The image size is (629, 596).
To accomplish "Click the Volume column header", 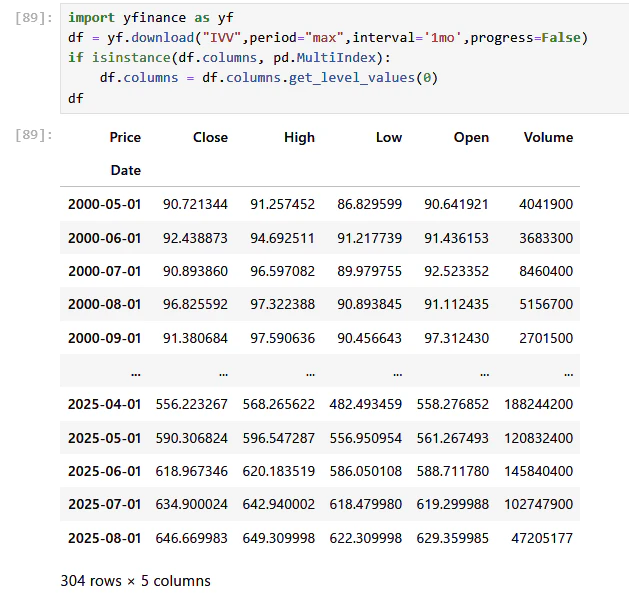I will (548, 137).
